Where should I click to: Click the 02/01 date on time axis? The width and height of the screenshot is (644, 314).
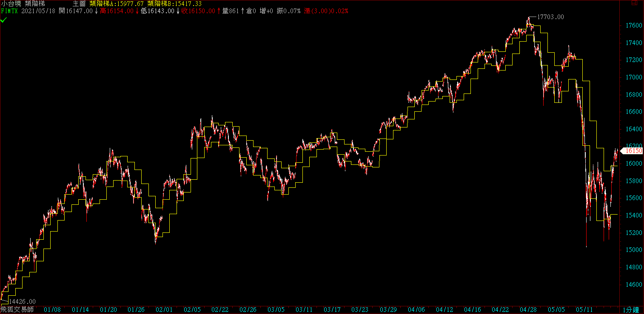pyautogui.click(x=164, y=310)
